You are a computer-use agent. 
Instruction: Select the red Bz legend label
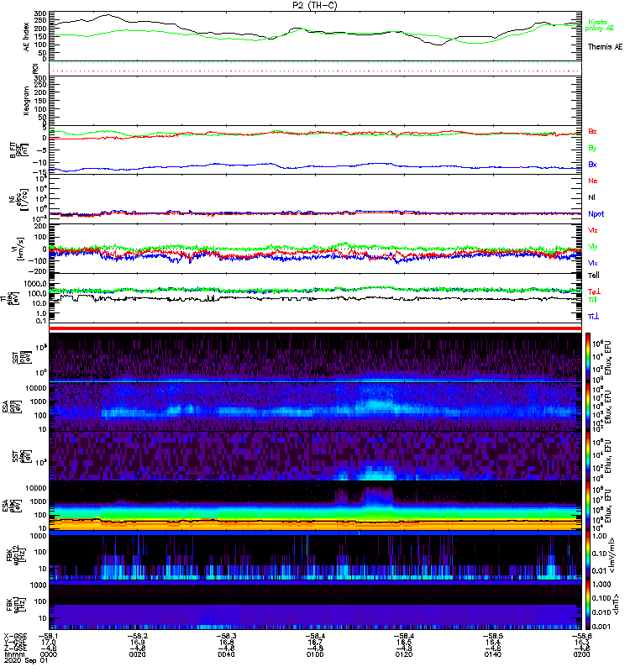[x=592, y=132]
